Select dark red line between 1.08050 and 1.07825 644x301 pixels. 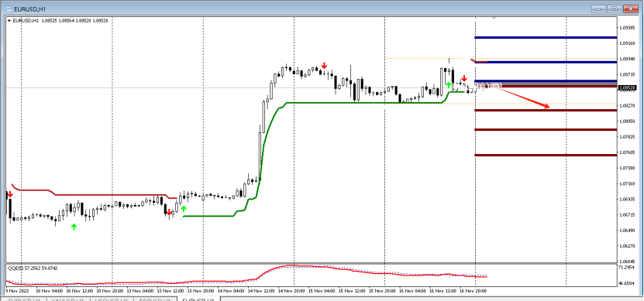click(x=546, y=129)
